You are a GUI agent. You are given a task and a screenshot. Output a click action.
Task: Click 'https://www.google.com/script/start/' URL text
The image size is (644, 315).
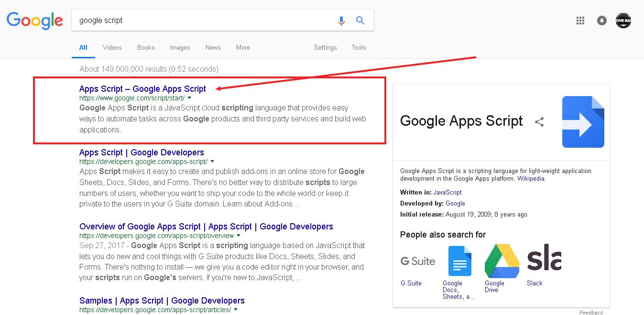(x=132, y=98)
